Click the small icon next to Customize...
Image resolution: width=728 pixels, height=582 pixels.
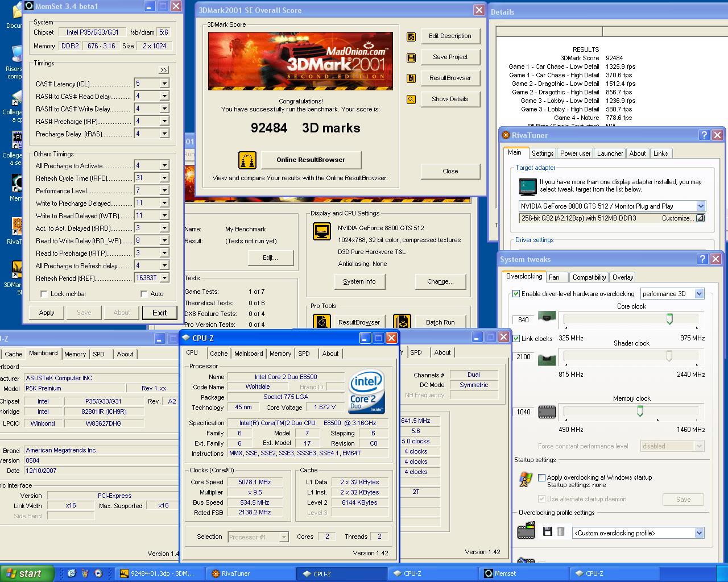[701, 218]
